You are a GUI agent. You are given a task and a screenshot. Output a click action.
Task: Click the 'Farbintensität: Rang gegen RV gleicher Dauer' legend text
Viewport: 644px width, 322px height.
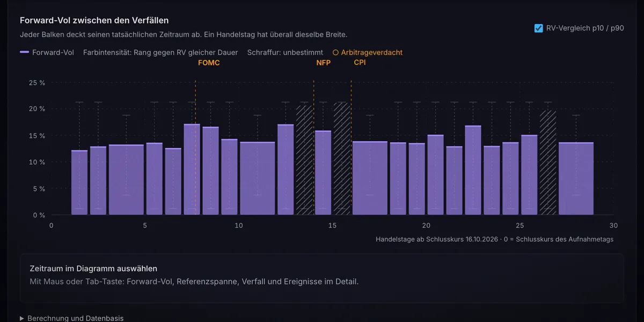tap(161, 53)
